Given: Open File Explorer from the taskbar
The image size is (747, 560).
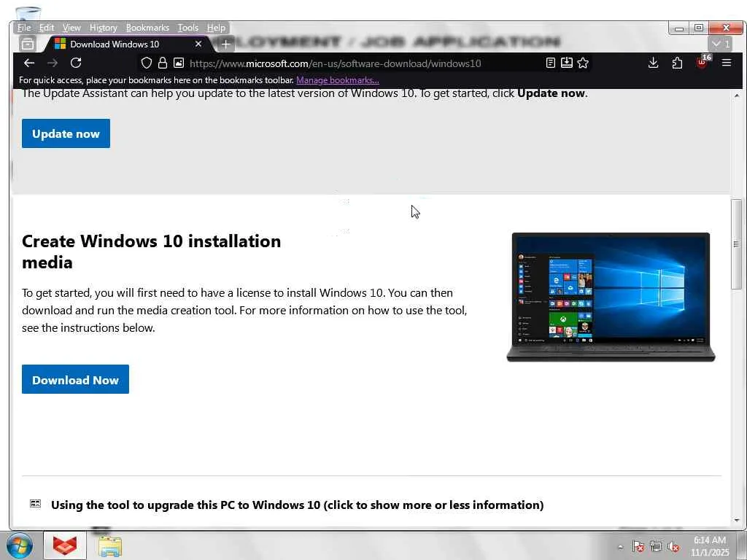Looking at the screenshot, I should 110,545.
